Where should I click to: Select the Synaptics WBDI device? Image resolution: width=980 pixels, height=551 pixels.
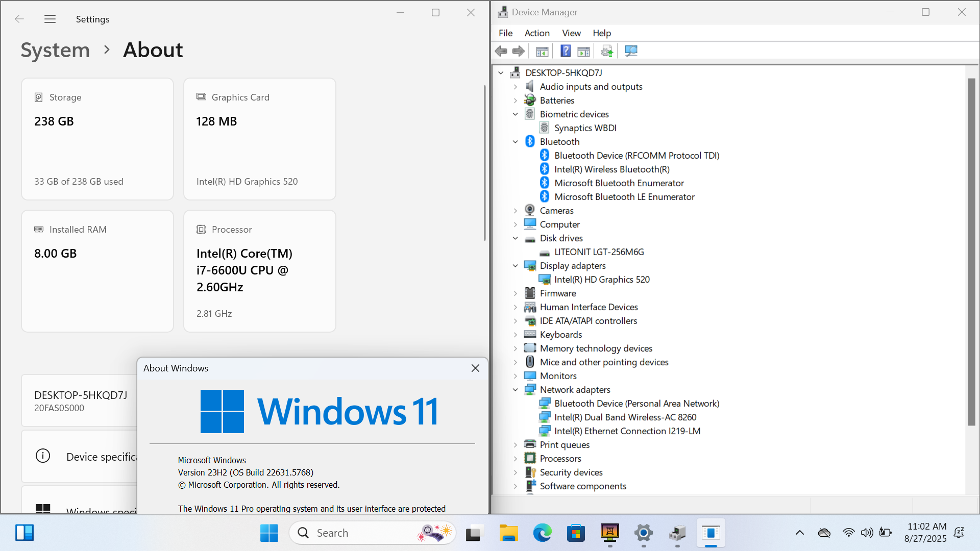pos(585,128)
